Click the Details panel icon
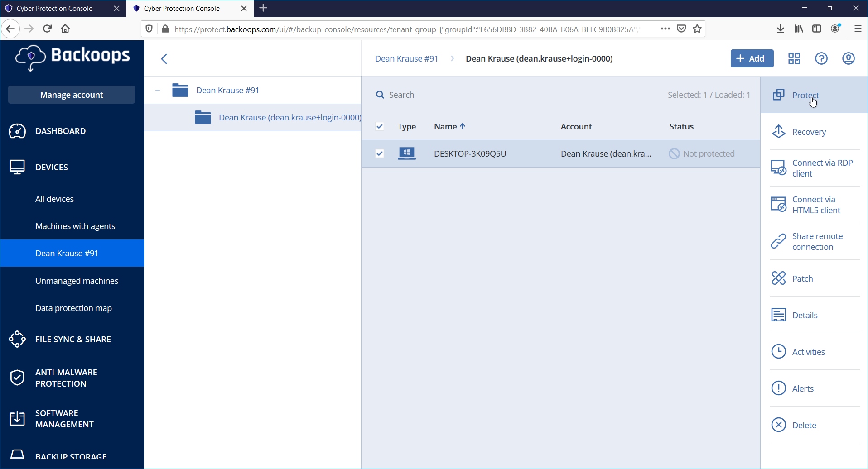Image resolution: width=868 pixels, height=469 pixels. tap(779, 315)
